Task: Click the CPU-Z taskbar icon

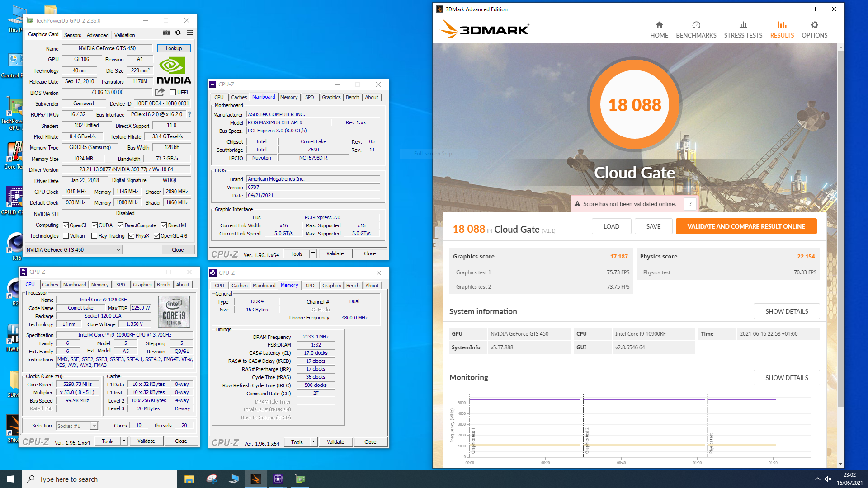Action: point(278,479)
